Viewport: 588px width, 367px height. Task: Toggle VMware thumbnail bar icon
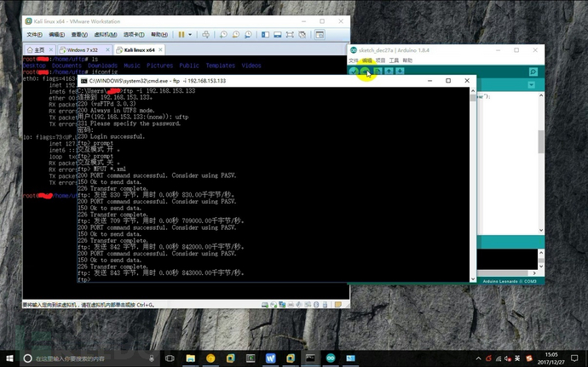pyautogui.click(x=278, y=35)
